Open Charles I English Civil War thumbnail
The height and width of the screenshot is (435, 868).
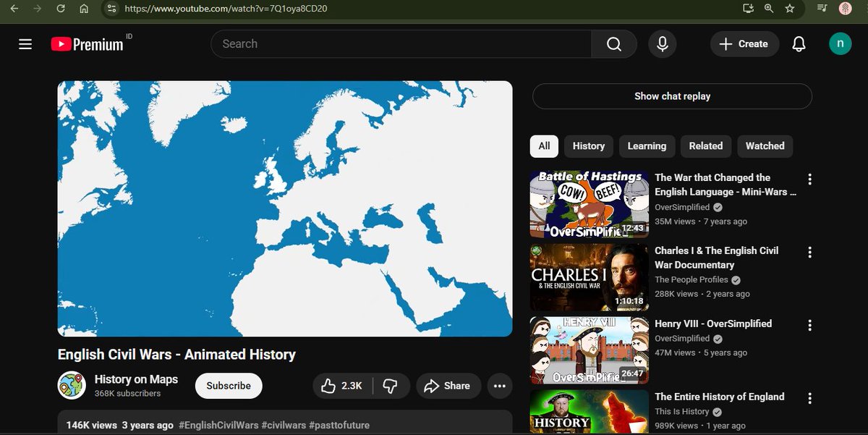[590, 277]
